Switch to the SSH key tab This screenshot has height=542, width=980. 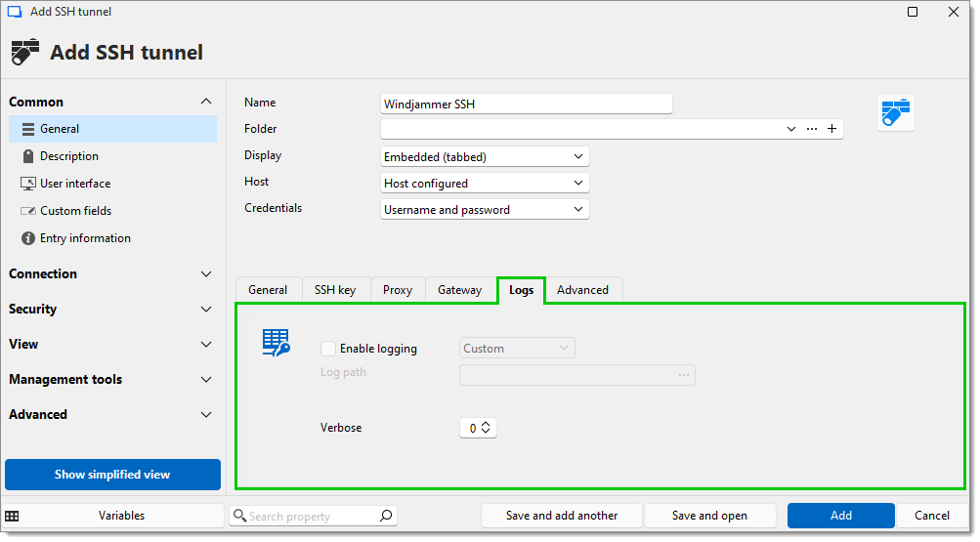tap(334, 290)
